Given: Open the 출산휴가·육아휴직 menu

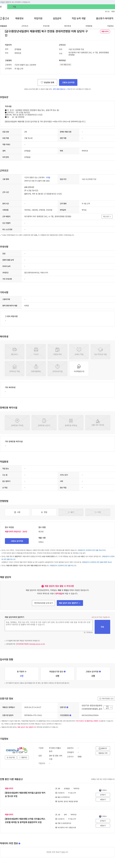Looking at the screenshot, I should click(x=105, y=19).
